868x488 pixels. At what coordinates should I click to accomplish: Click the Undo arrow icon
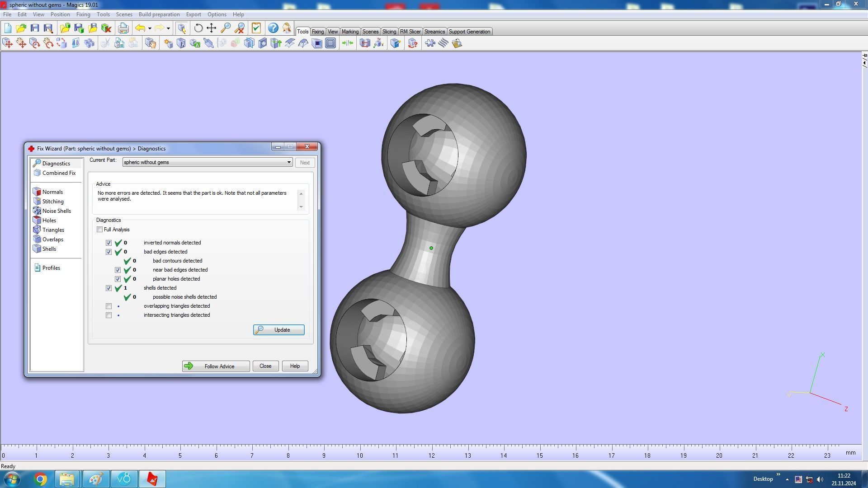click(140, 28)
